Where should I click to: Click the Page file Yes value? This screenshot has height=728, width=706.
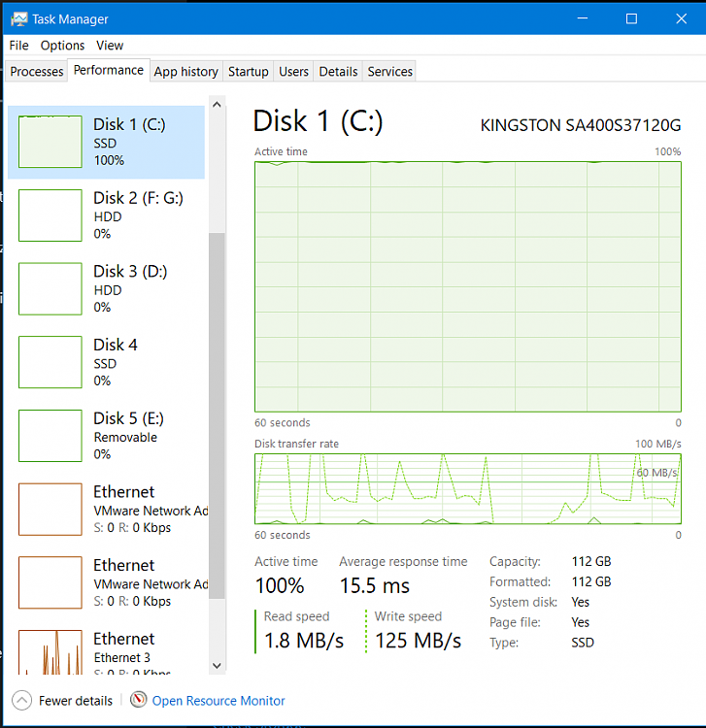(581, 622)
